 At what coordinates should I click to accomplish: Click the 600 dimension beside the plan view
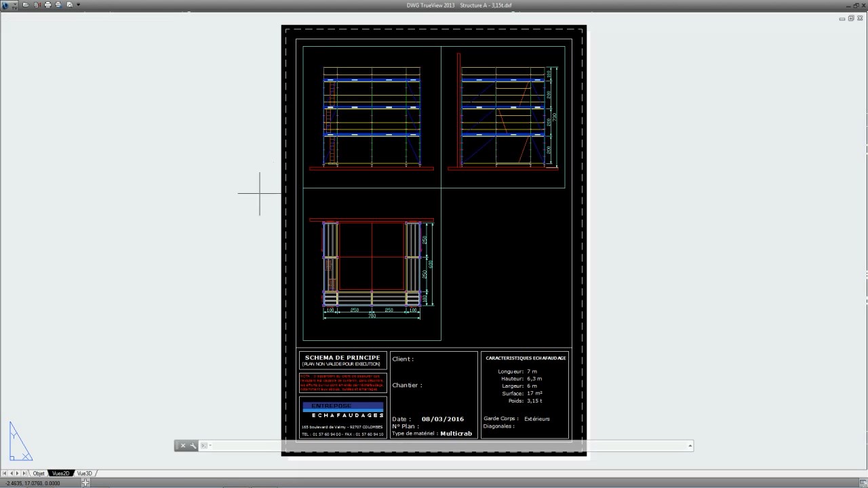tap(431, 263)
